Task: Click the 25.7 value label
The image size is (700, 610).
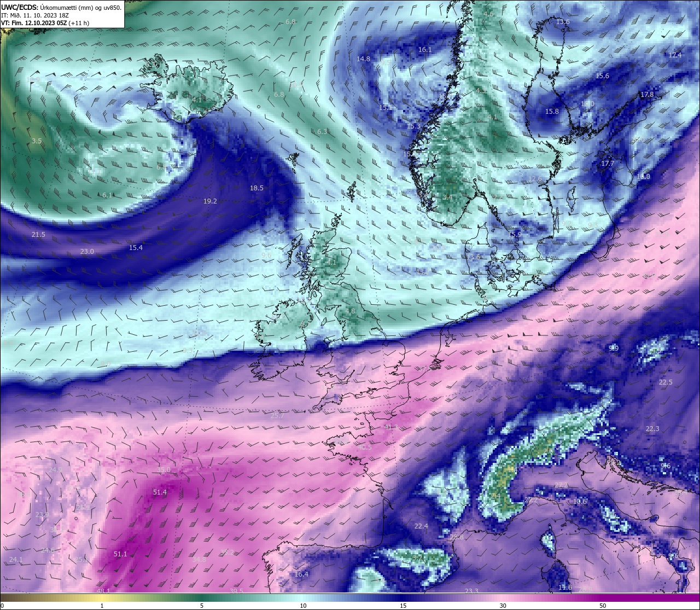Action: [277, 416]
